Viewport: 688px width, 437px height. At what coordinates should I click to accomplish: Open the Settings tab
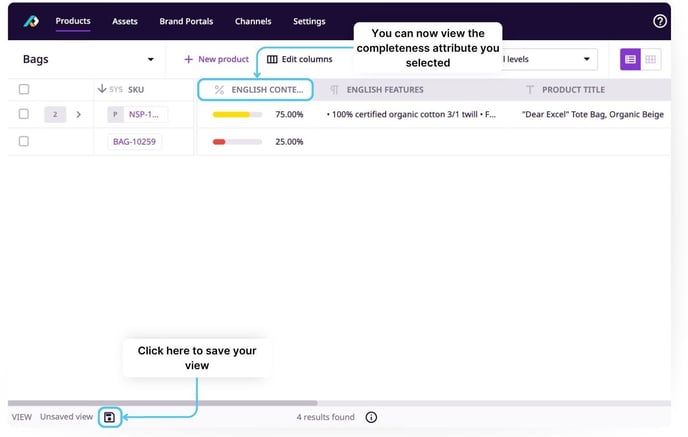[x=309, y=21]
